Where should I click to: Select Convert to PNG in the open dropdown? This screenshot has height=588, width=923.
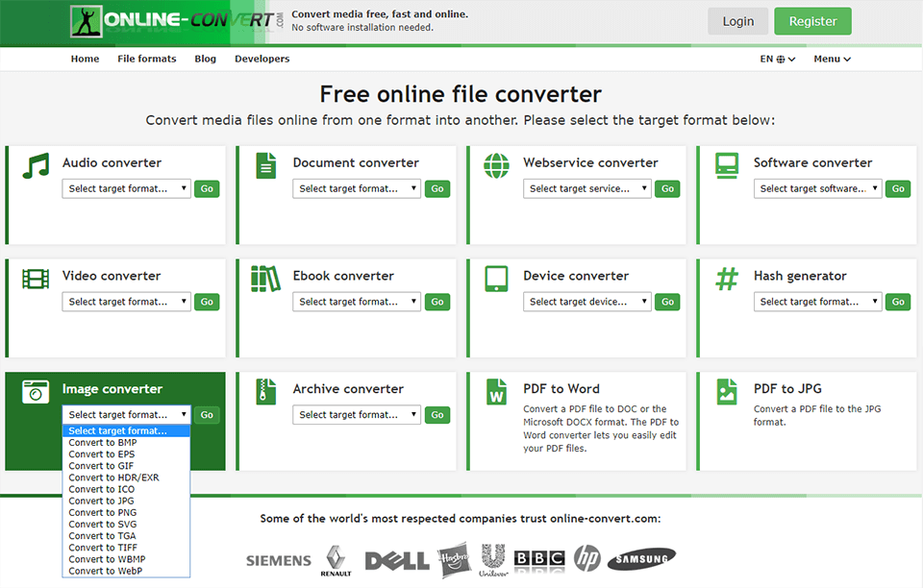pos(101,512)
